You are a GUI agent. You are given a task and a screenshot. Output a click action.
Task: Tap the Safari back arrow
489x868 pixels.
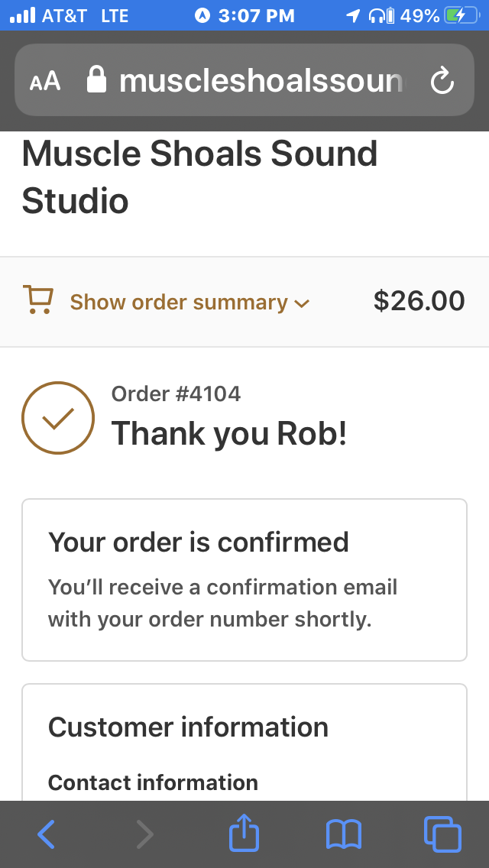click(46, 834)
